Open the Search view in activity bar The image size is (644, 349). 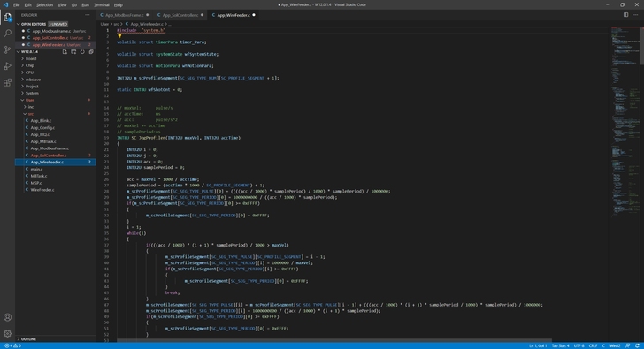pos(7,34)
